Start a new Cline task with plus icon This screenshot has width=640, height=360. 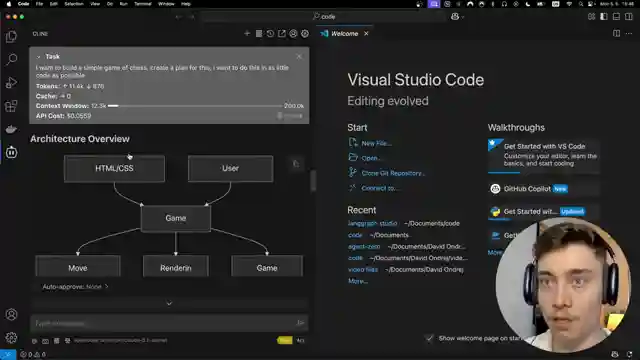pyautogui.click(x=247, y=33)
